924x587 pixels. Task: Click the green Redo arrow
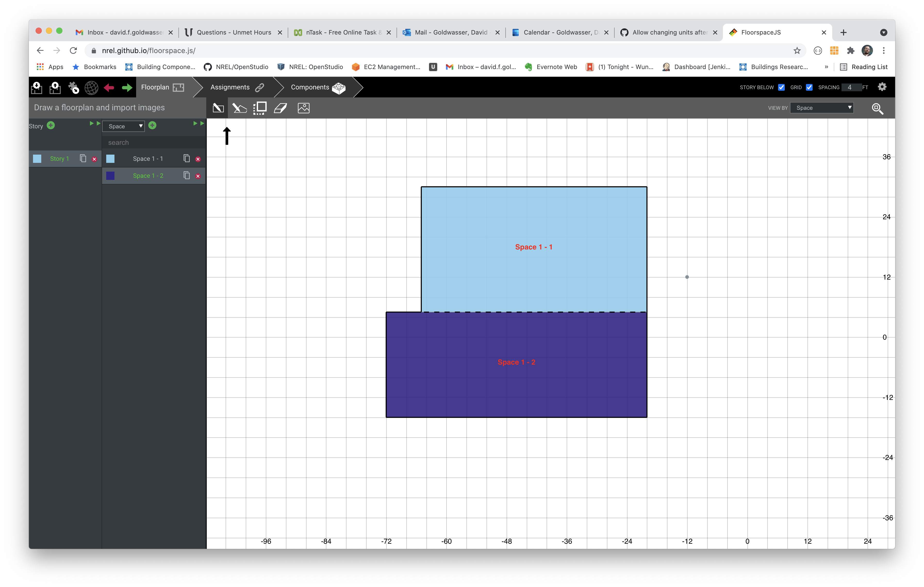pyautogui.click(x=127, y=88)
